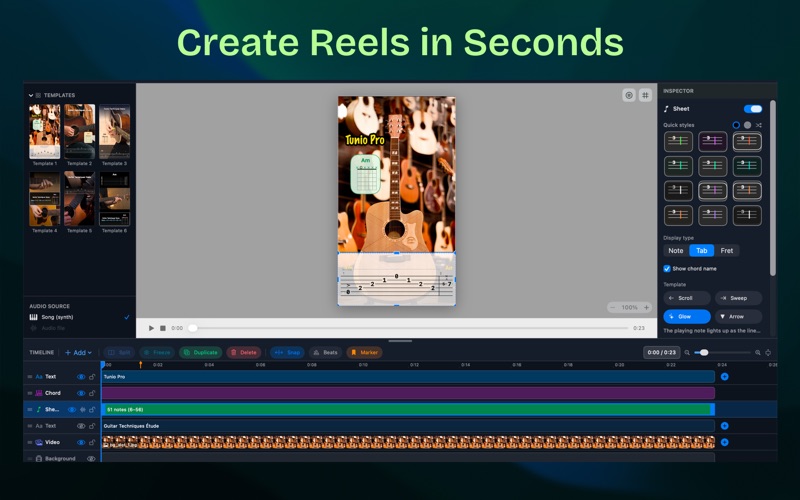
Task: Select Template 5 thumbnail
Action: pos(80,199)
